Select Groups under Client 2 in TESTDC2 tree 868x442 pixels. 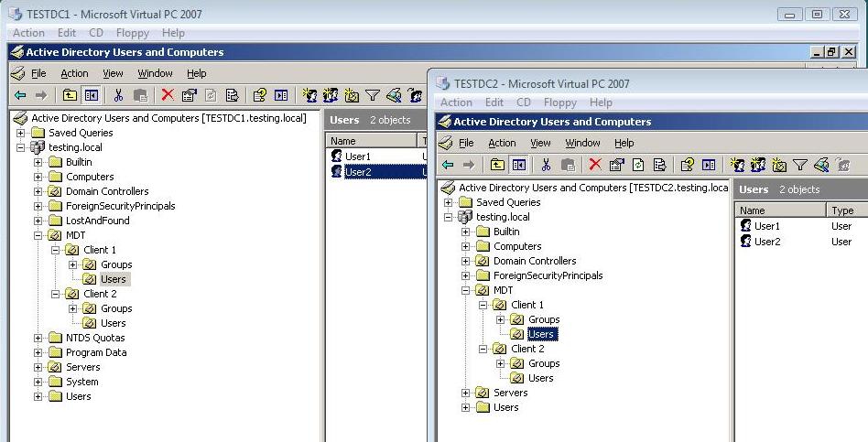click(x=544, y=363)
